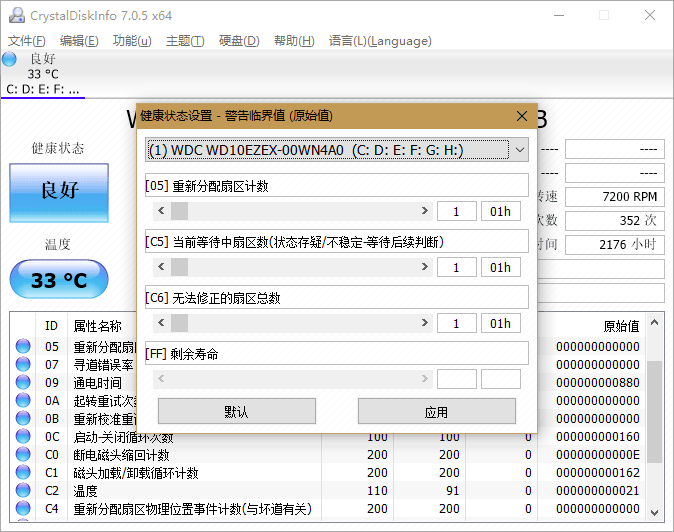Screen dimensions: 674x532
Task: Close the health status settings dialog
Action: 522,116
